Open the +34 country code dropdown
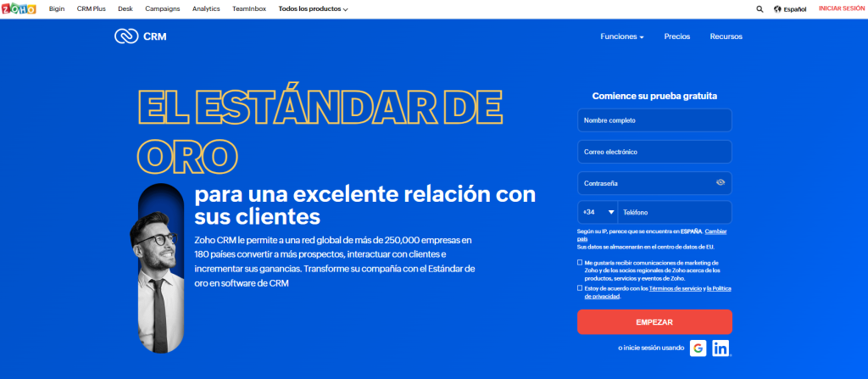Image resolution: width=868 pixels, height=379 pixels. [598, 212]
